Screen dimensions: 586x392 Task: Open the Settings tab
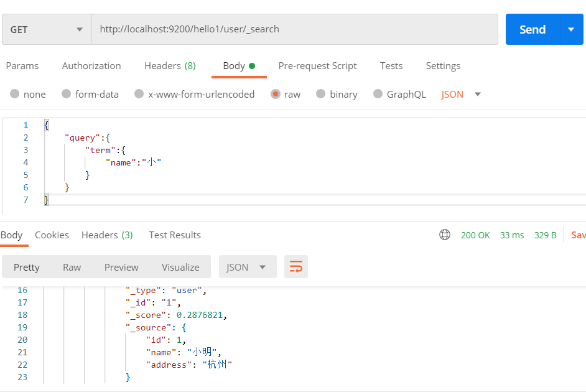click(x=443, y=66)
